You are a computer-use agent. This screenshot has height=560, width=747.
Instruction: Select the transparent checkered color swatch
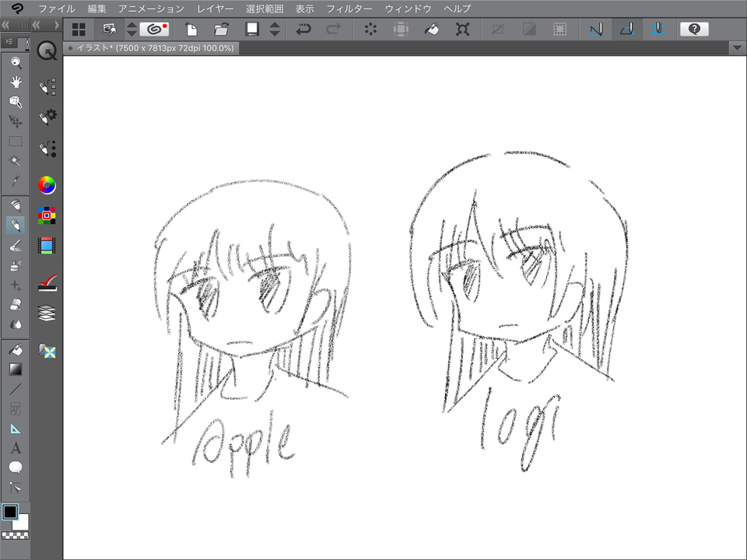point(16,536)
